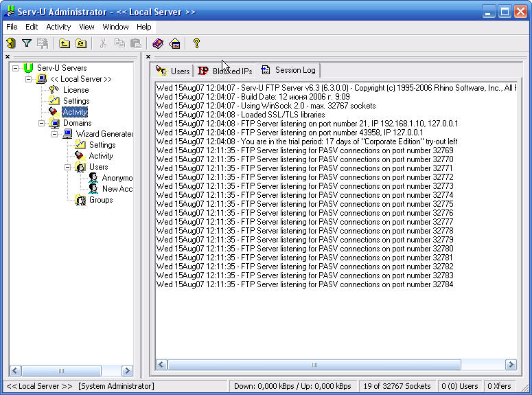532x395 pixels.
Task: Select the Session Log tab
Action: pos(288,70)
